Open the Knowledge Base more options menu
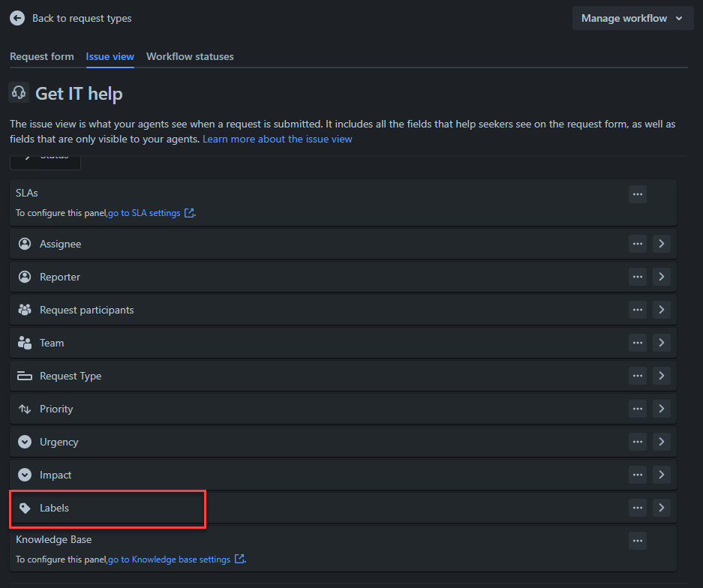The height and width of the screenshot is (588, 703). [x=637, y=541]
